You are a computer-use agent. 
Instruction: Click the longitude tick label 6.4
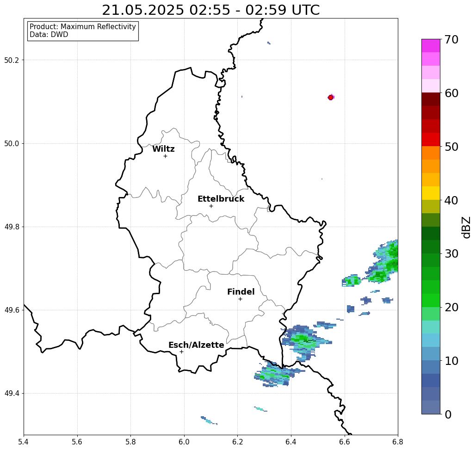pyautogui.click(x=291, y=442)
